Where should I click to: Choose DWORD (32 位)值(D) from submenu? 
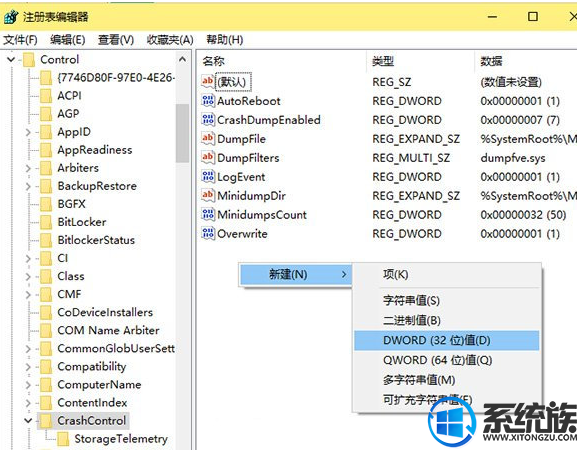pos(447,340)
